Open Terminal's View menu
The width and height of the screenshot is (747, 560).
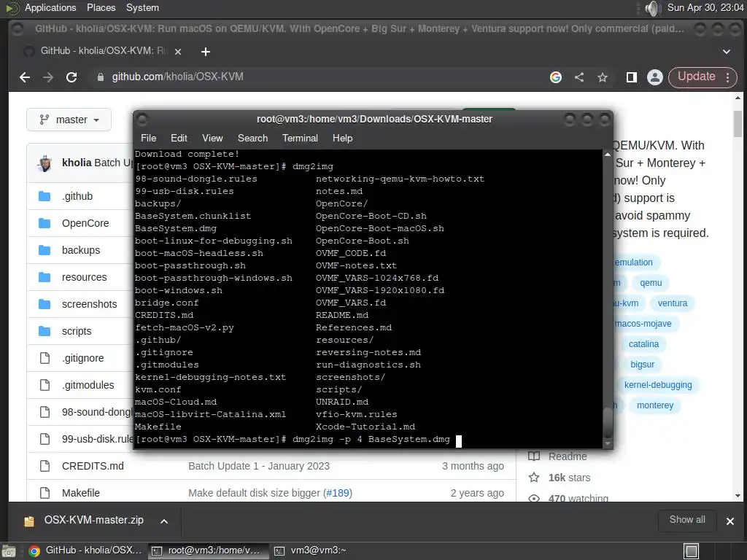(x=212, y=138)
